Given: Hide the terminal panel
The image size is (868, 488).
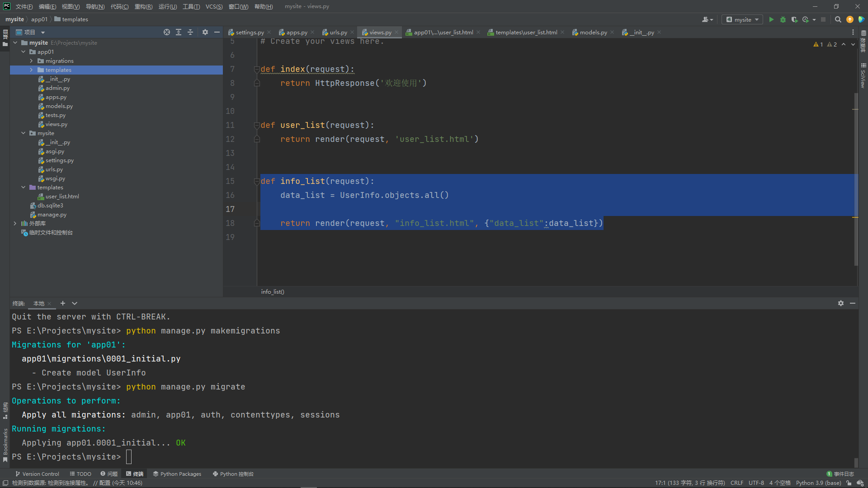Looking at the screenshot, I should click(853, 303).
